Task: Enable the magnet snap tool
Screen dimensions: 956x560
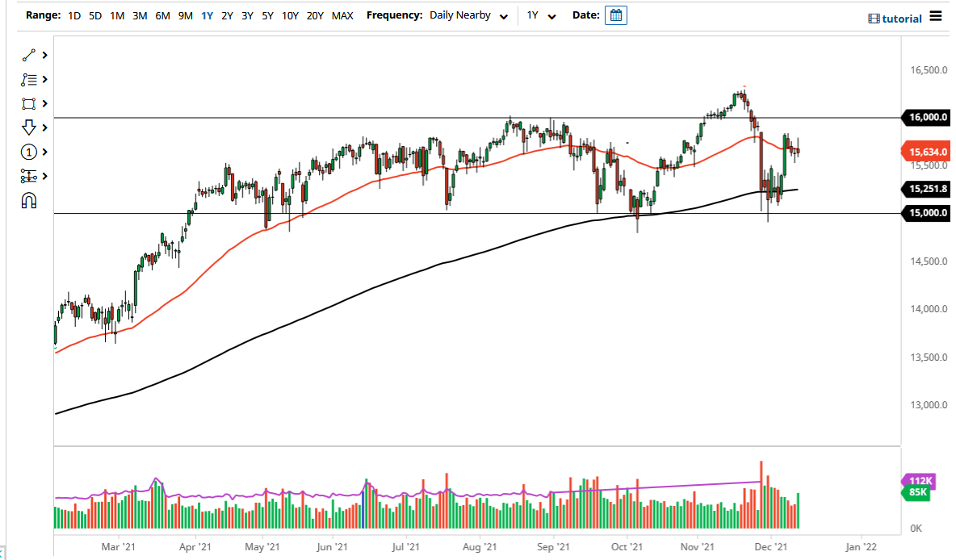Action: (28, 199)
